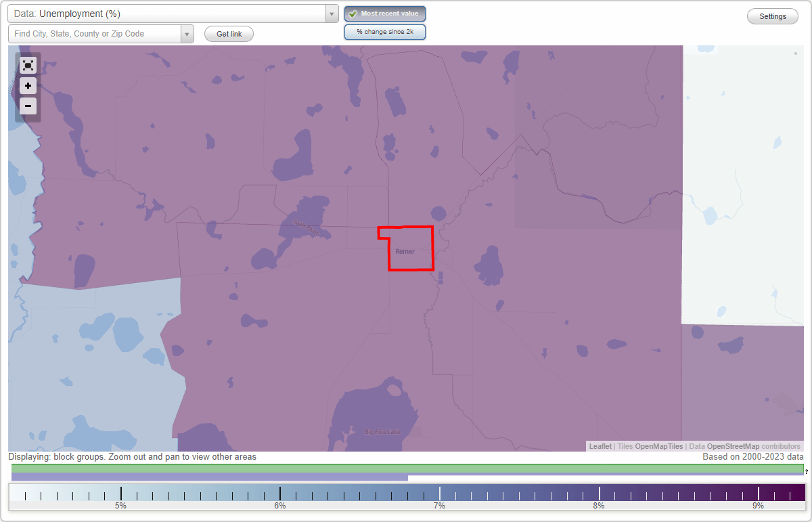Zoom out with the minus button

pyautogui.click(x=28, y=106)
